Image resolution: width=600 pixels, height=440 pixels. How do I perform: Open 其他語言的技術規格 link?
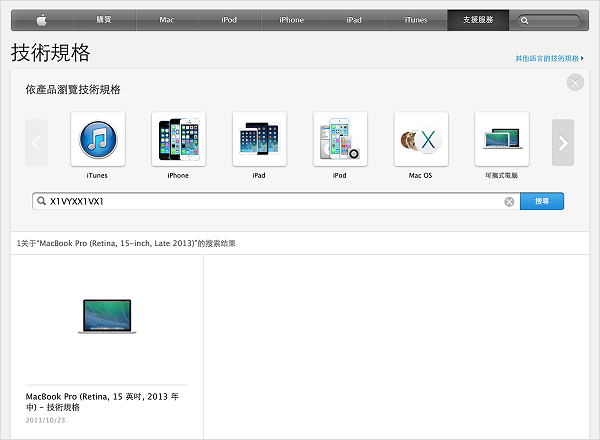pos(549,58)
